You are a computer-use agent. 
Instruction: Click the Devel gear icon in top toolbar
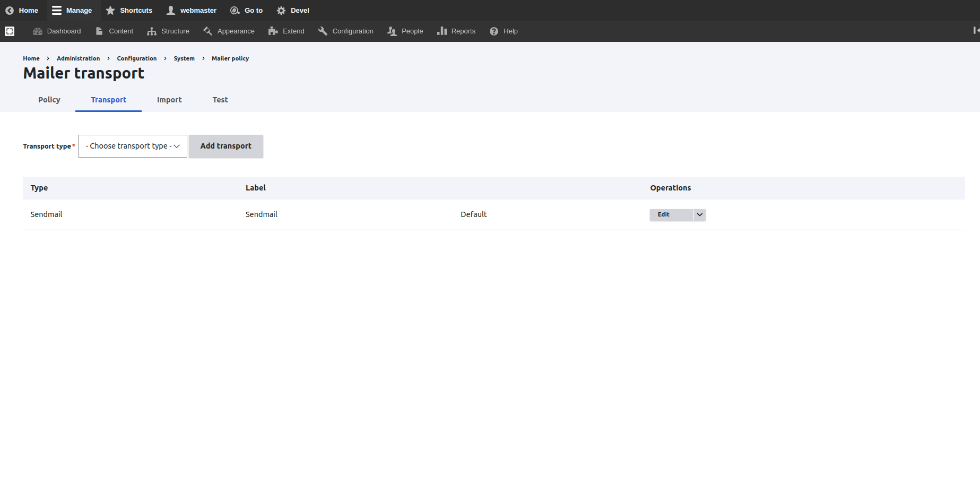click(x=281, y=11)
